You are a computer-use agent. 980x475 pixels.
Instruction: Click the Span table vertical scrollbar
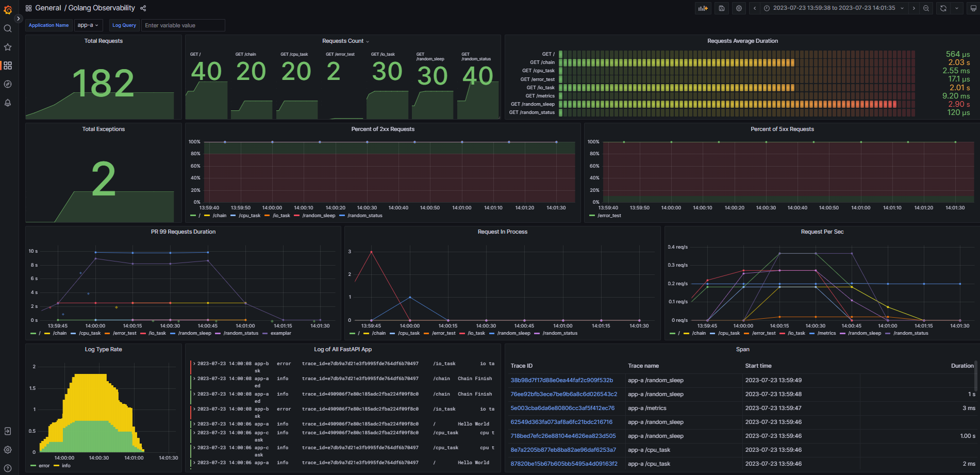976,375
